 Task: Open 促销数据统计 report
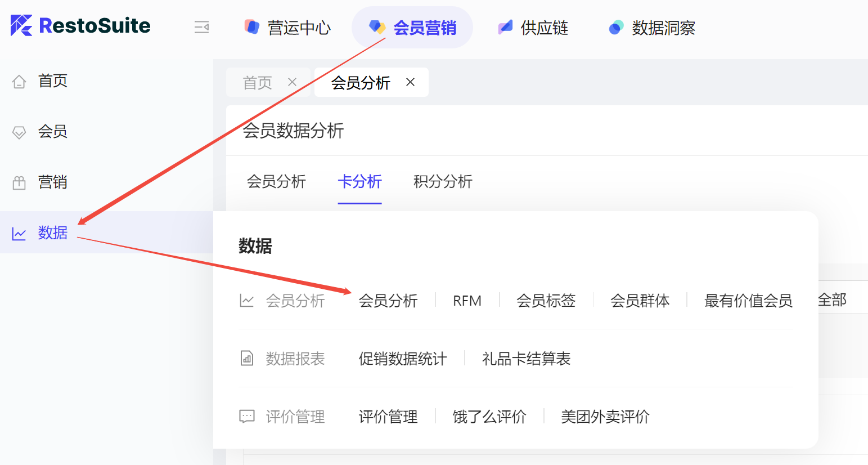tap(403, 359)
